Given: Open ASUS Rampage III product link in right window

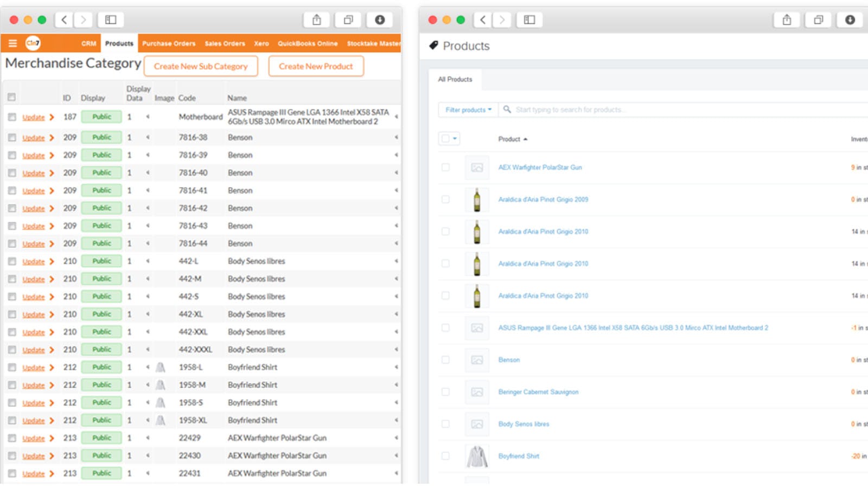Looking at the screenshot, I should (633, 328).
